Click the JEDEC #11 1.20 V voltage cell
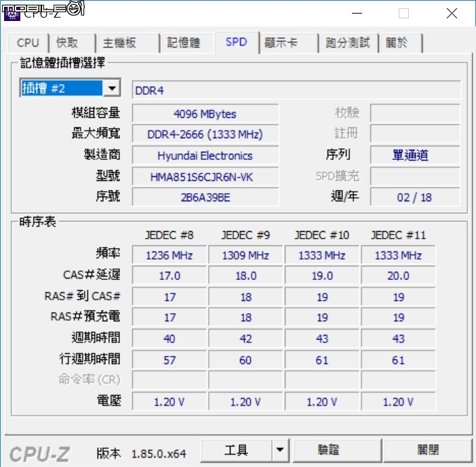Image resolution: width=476 pixels, height=467 pixels. (398, 402)
